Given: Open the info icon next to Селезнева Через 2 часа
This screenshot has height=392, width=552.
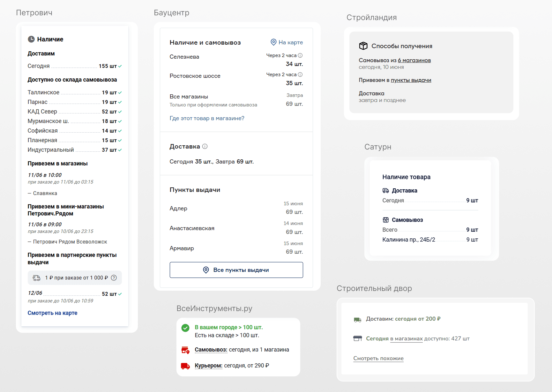Looking at the screenshot, I should tap(300, 55).
